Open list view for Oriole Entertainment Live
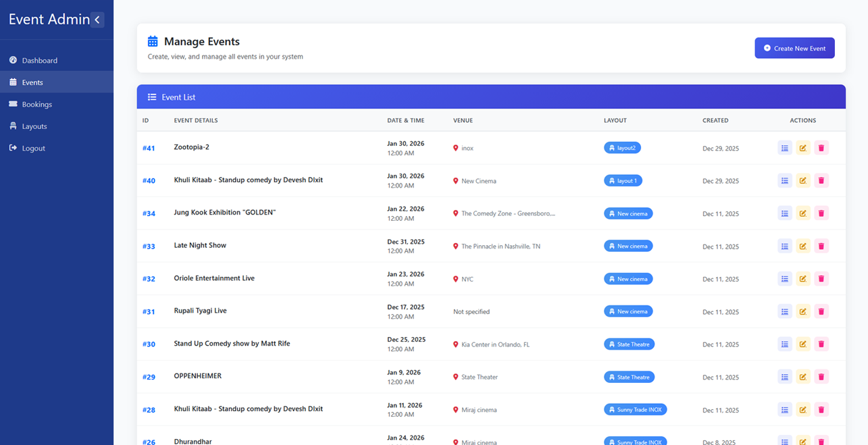 [784, 279]
